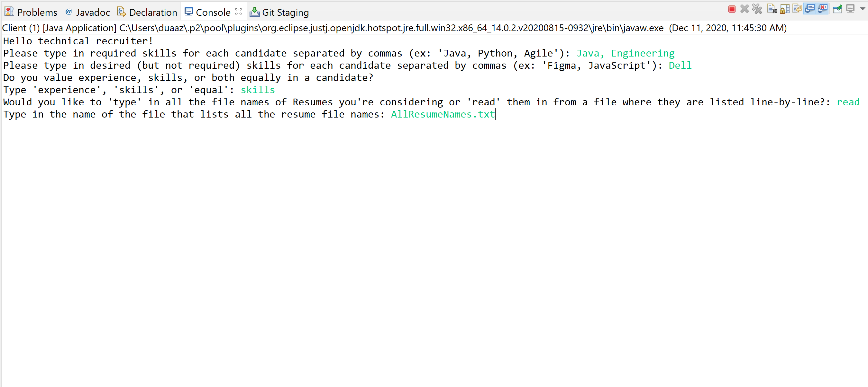Remove all terminated launches with double X
Viewport: 868px width, 387px height.
point(757,9)
